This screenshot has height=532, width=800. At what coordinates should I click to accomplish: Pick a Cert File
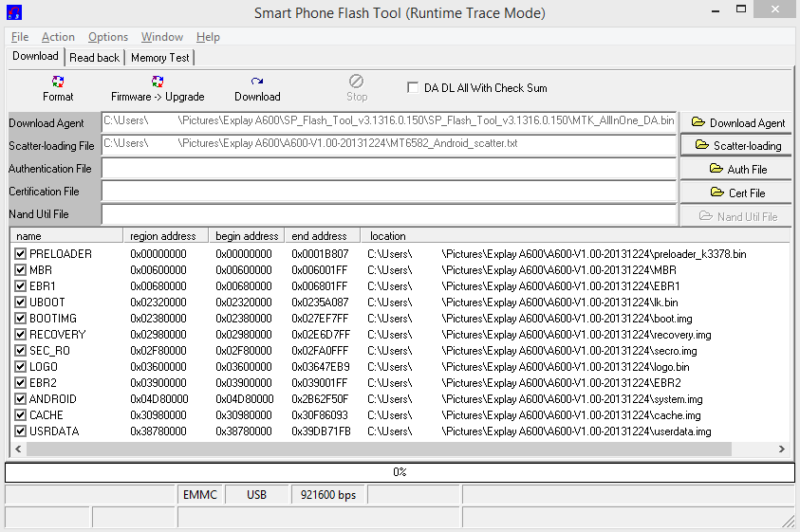coord(737,193)
